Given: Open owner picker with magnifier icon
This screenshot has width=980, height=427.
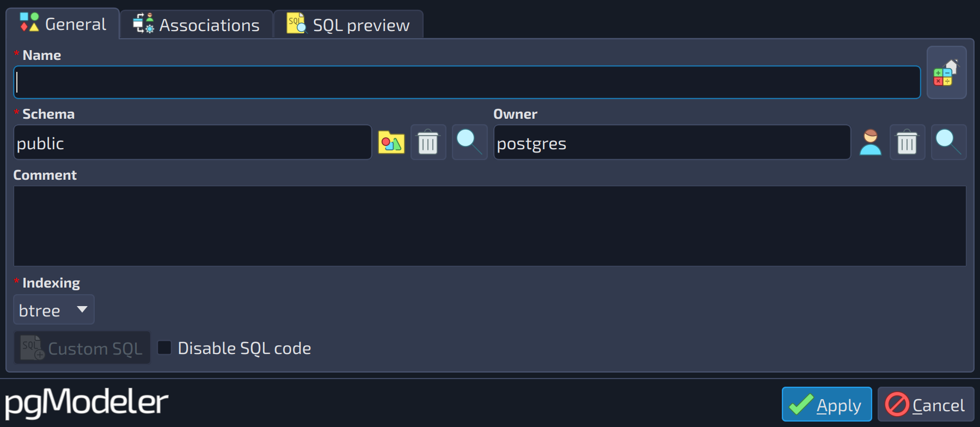Looking at the screenshot, I should click(x=948, y=142).
